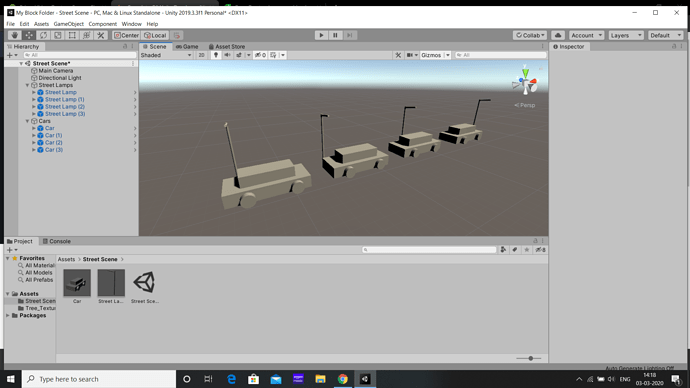The height and width of the screenshot is (388, 690).
Task: Select the Car prefab asset
Action: [x=77, y=287]
